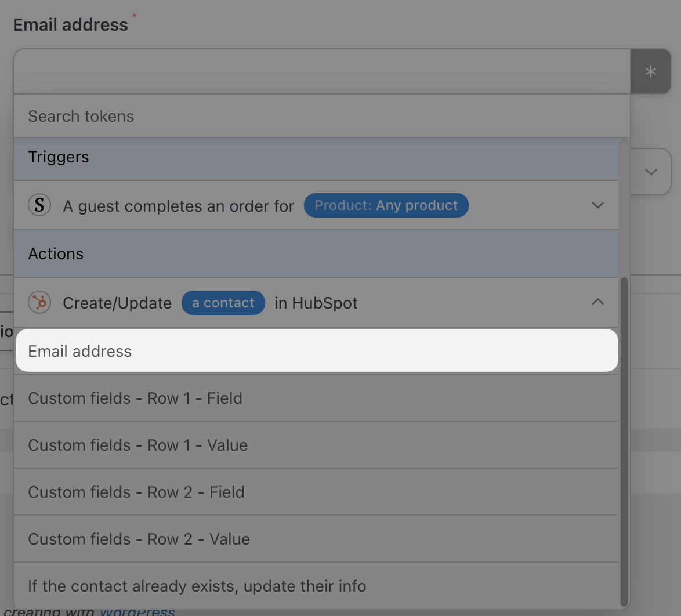Click the Search tokens field
The image size is (681, 616).
click(322, 117)
